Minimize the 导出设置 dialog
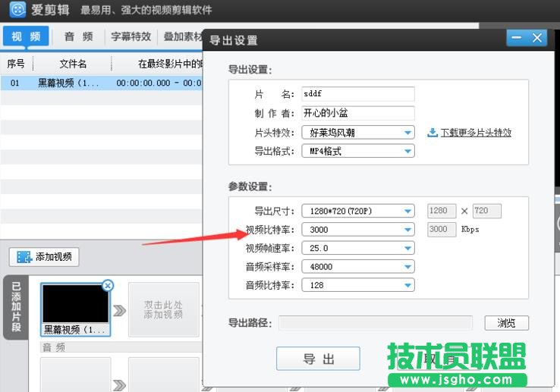The height and width of the screenshot is (392, 560). coord(517,38)
